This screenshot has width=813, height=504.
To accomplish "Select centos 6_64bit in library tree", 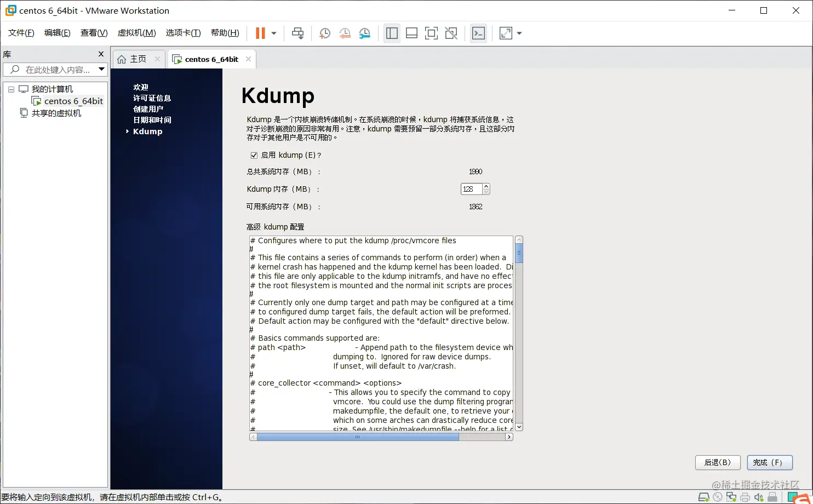I will click(x=73, y=101).
